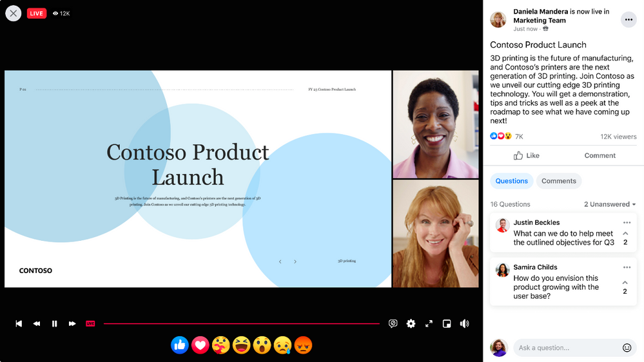
Task: Open video settings gear
Action: pyautogui.click(x=411, y=324)
